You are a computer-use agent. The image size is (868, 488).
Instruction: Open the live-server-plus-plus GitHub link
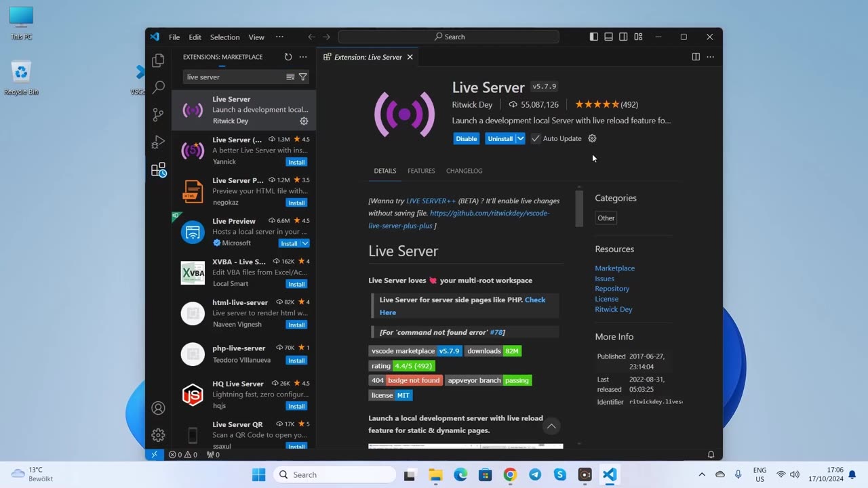[459, 220]
